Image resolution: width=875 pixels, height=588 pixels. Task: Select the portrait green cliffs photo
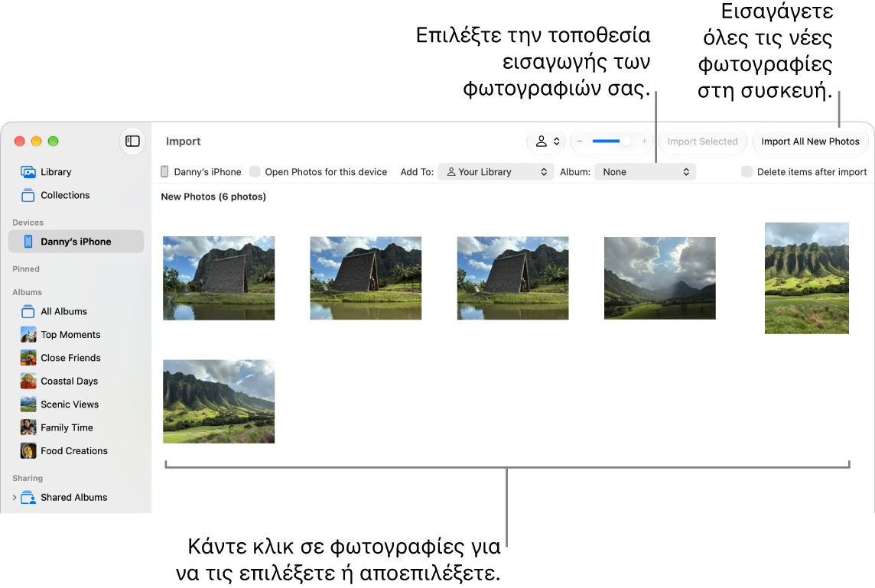[x=807, y=278]
